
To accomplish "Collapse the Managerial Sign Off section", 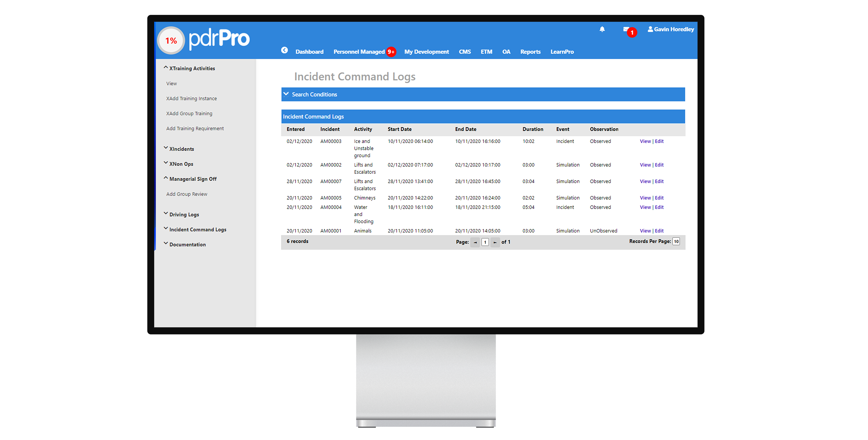I will (190, 179).
